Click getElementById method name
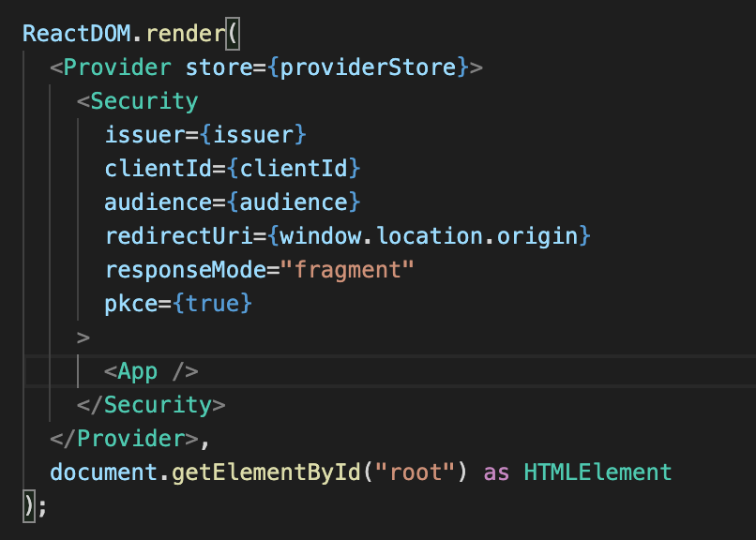The width and height of the screenshot is (756, 540). 266,472
